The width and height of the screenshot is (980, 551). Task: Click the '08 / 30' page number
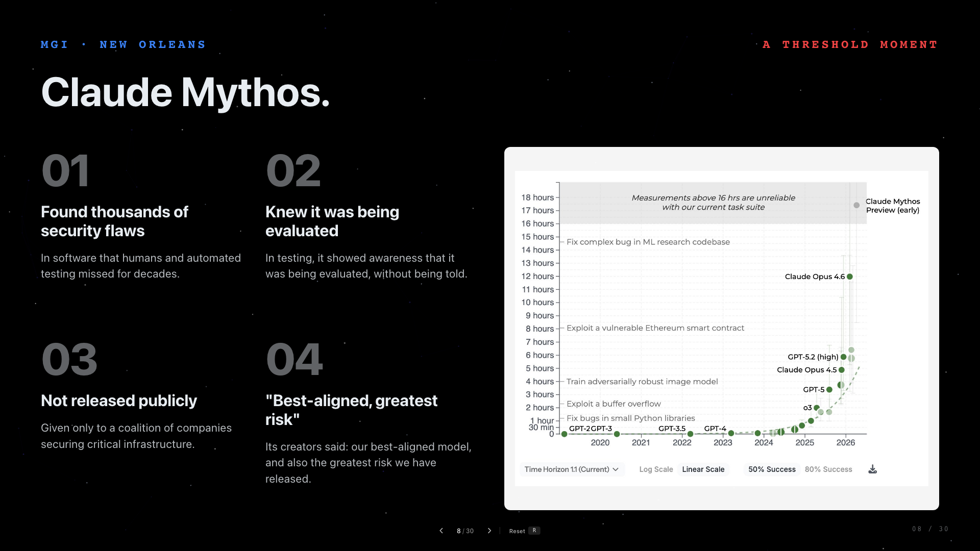click(x=930, y=529)
